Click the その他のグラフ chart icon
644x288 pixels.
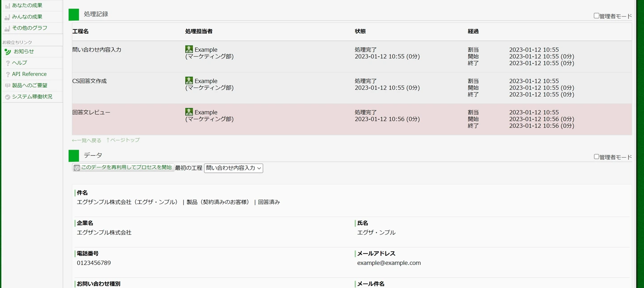tap(7, 28)
